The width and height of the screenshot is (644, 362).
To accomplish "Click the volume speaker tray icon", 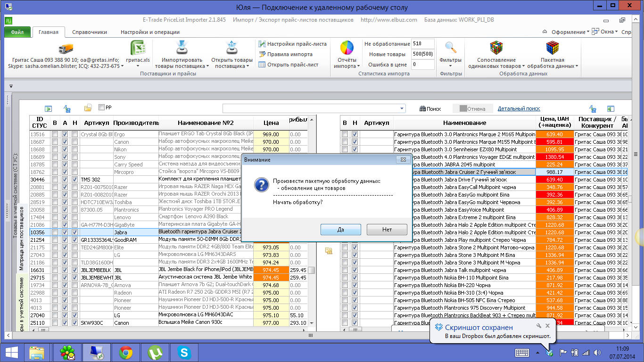I will (597, 353).
